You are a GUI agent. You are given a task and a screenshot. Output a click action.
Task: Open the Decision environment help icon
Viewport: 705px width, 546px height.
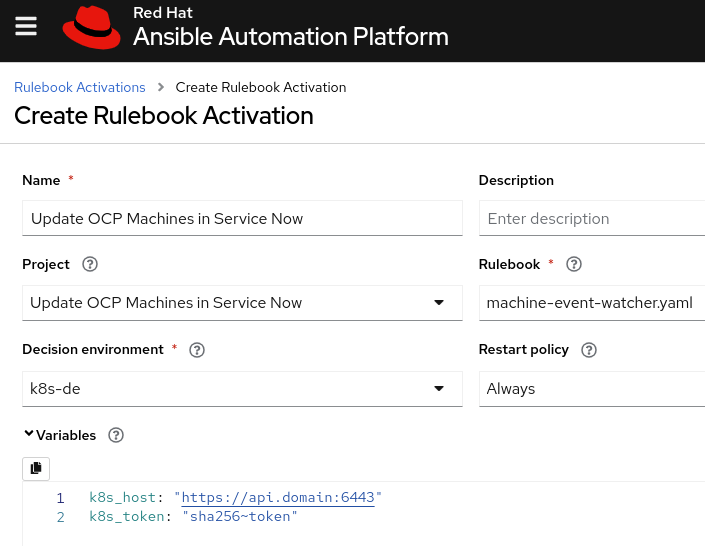click(197, 349)
